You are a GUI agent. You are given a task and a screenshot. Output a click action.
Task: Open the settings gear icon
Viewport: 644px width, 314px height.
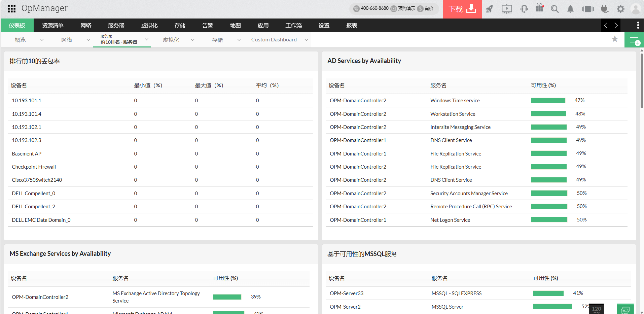[x=620, y=9]
